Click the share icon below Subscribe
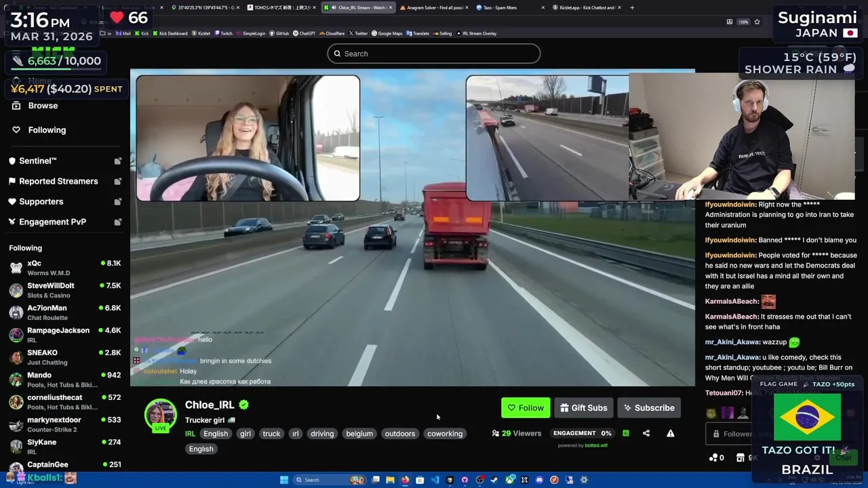Screen dimensions: 868x488 click(646, 433)
